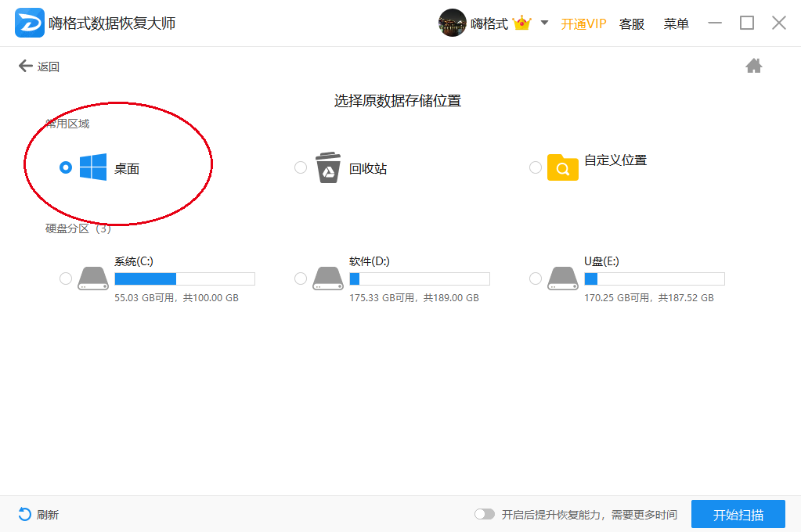Click the 刷新 refresh icon
This screenshot has width=801, height=532.
click(24, 514)
